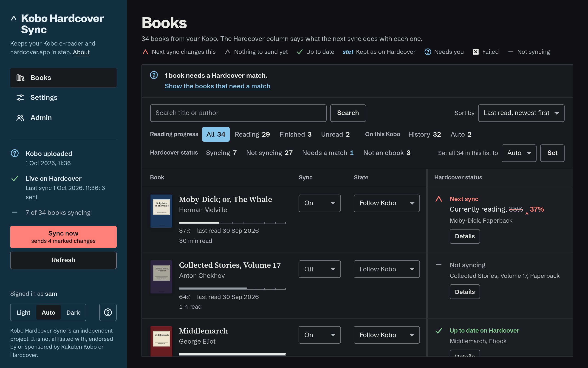
Task: Filter to Reading 29 books
Action: point(252,134)
